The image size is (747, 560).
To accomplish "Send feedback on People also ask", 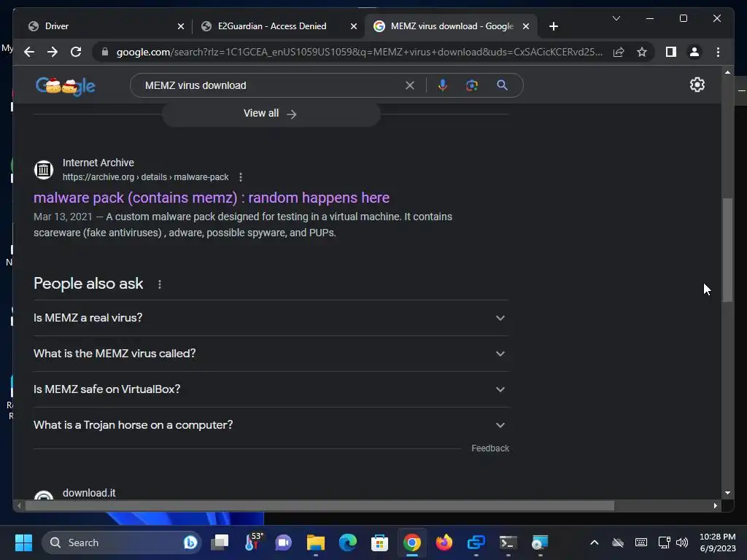I will coord(490,448).
